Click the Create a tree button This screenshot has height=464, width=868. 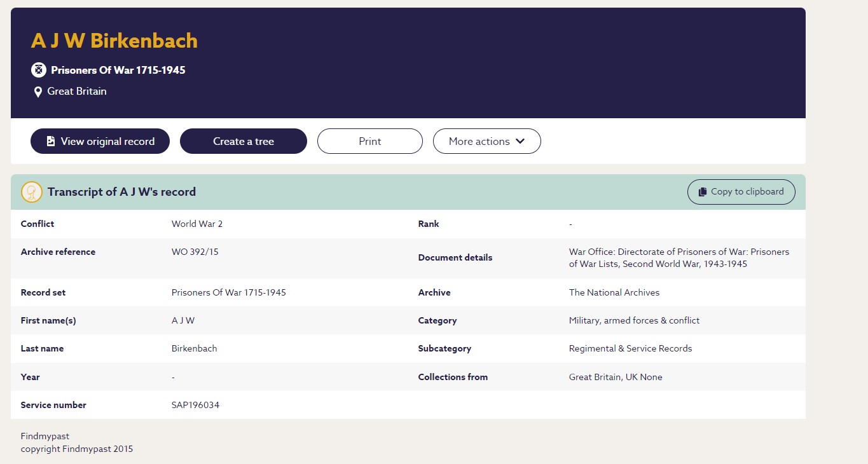[x=244, y=141]
